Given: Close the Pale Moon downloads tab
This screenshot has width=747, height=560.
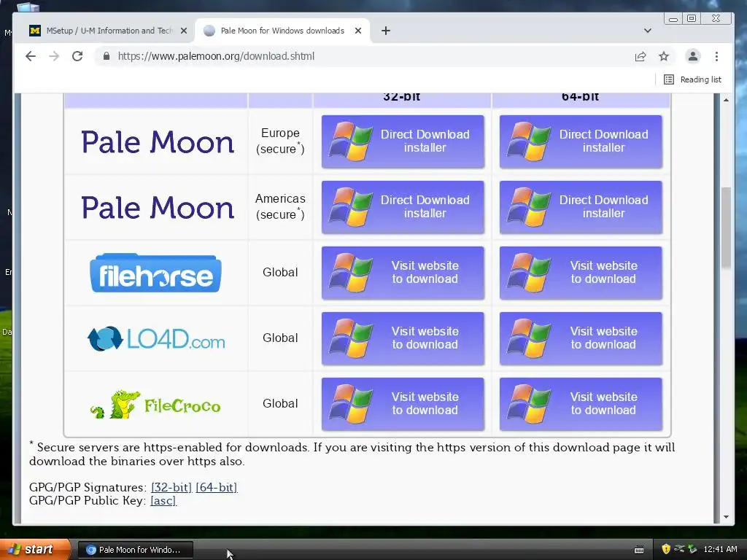Looking at the screenshot, I should 358,31.
